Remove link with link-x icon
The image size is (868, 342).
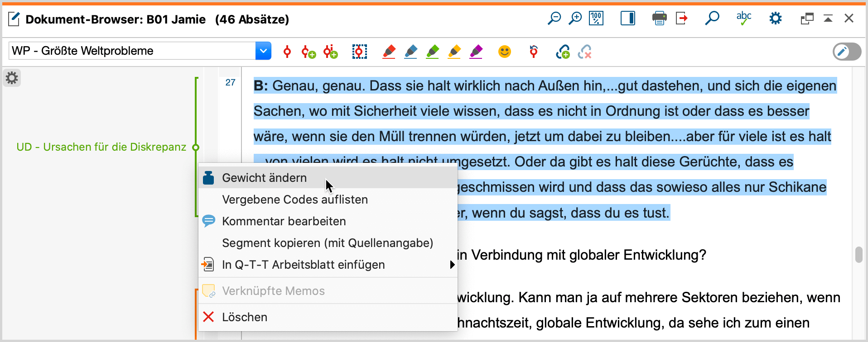pos(585,52)
